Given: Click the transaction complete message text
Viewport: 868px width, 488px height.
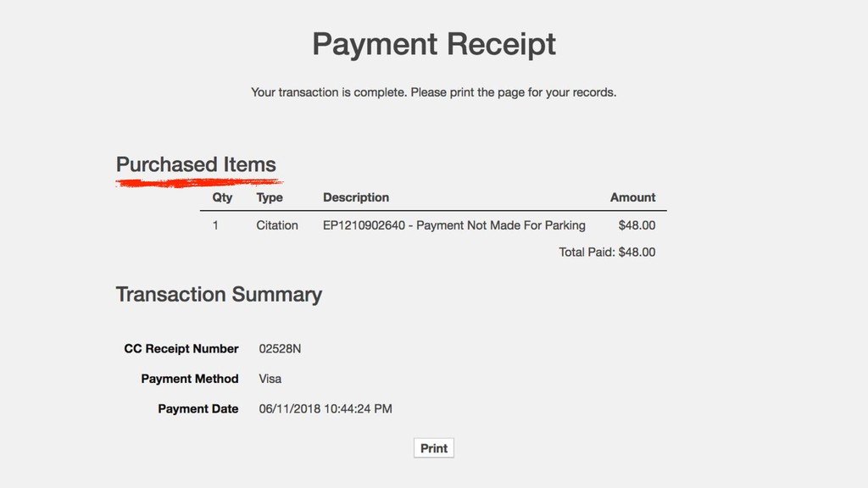Looking at the screenshot, I should [433, 92].
